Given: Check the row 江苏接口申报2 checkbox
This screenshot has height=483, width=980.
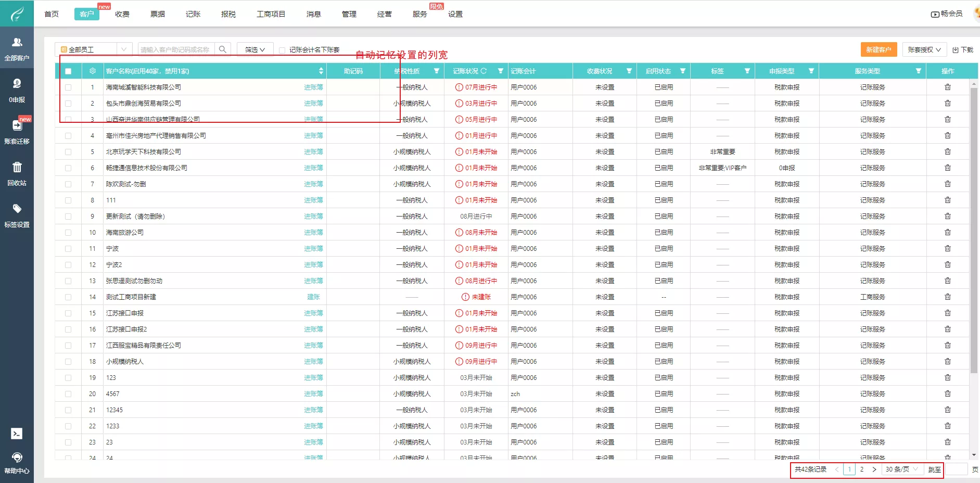Looking at the screenshot, I should 68,329.
